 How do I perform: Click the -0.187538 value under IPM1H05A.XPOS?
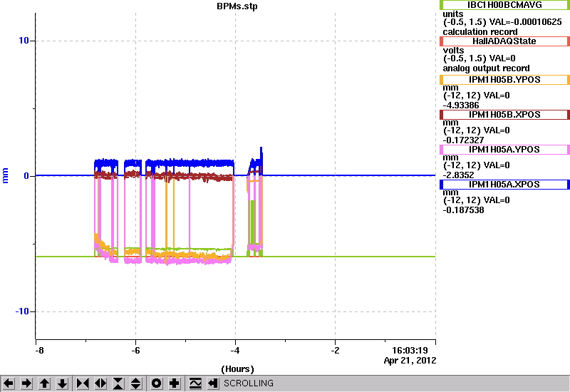click(464, 210)
